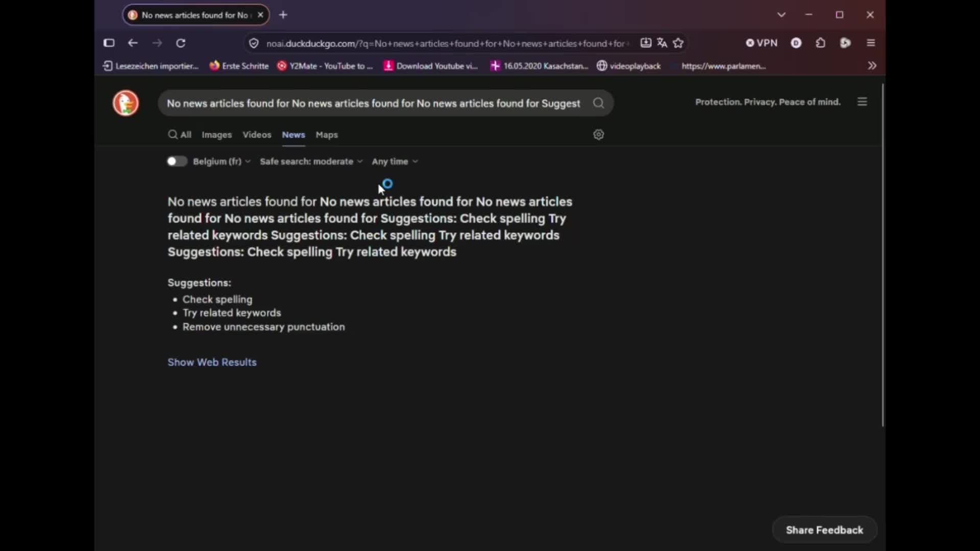This screenshot has height=551, width=980.
Task: Click the Show Web Results link
Action: [212, 362]
